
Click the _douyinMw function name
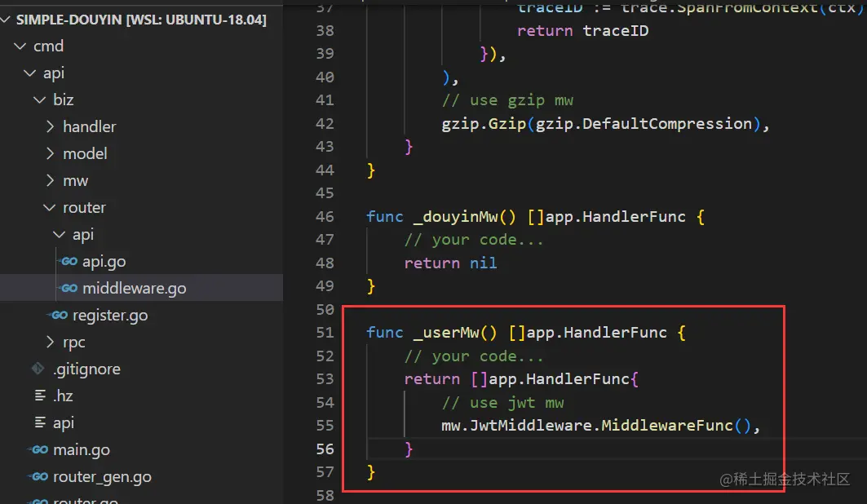point(455,217)
